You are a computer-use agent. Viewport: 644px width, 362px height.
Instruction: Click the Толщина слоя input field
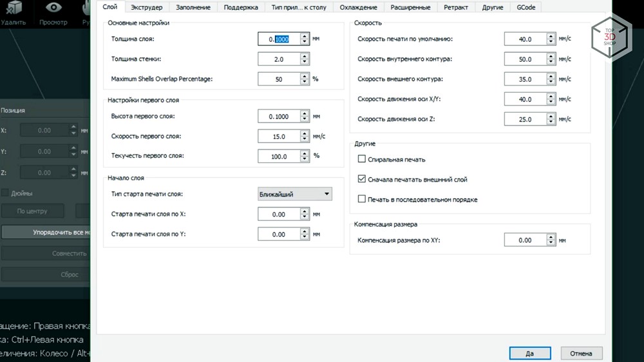pos(279,39)
